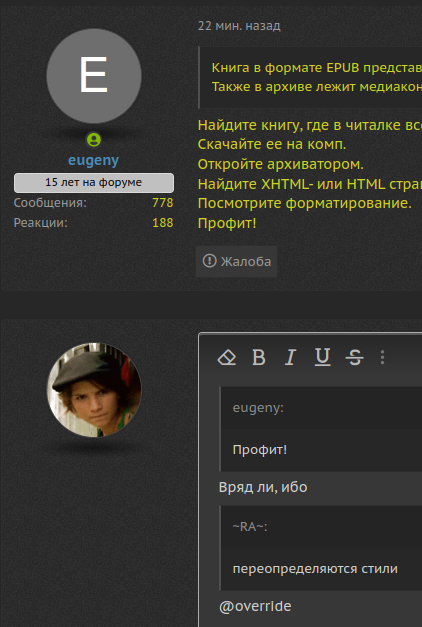Screen dimensions: 422x627
Task: Click the line Откройте архиватором.
Action: (280, 164)
